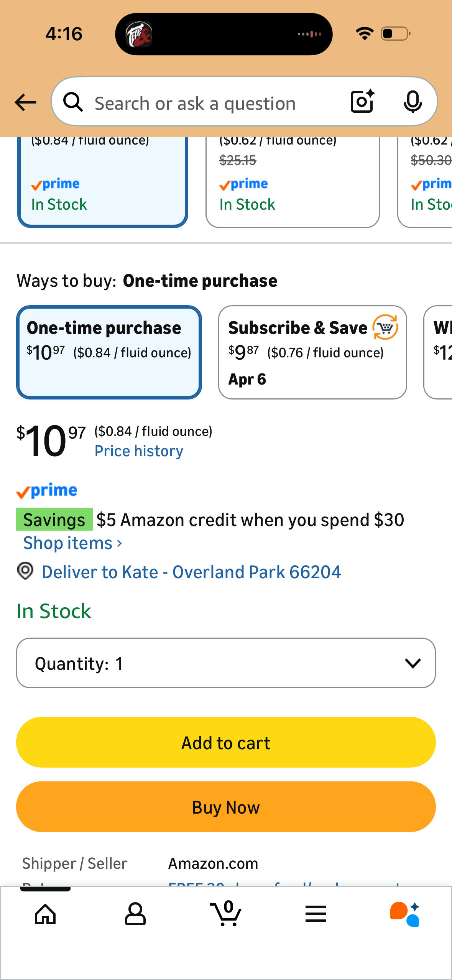Open the hamburger menu icon
Viewport: 452px width, 980px height.
316,914
